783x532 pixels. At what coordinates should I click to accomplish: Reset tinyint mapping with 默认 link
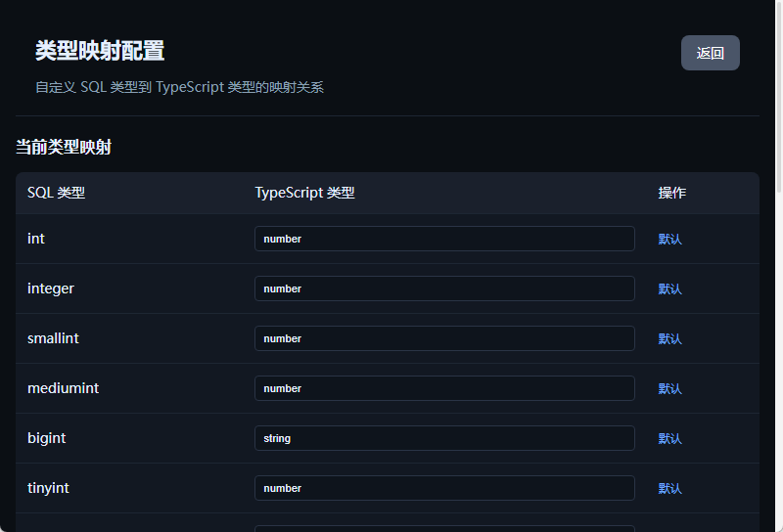669,488
